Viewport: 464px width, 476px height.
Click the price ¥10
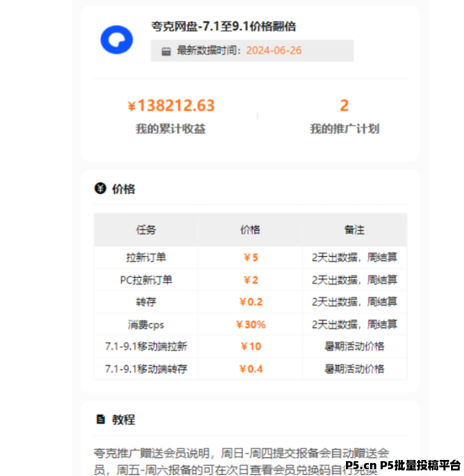251,346
